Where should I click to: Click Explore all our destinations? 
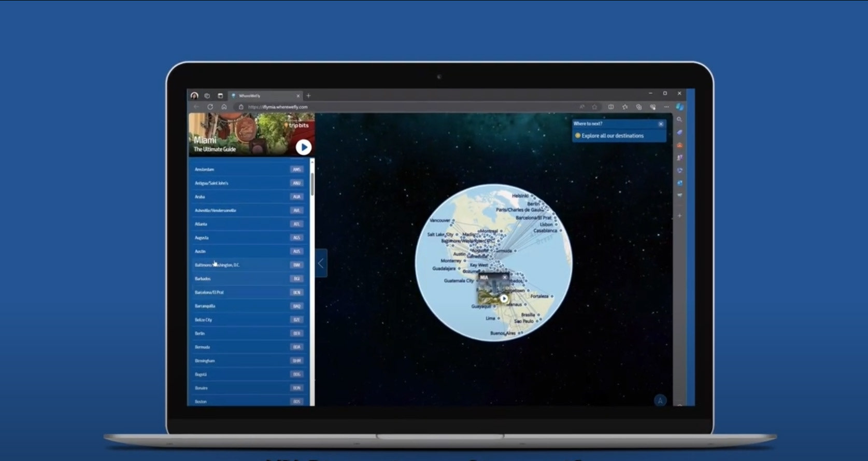pos(612,136)
